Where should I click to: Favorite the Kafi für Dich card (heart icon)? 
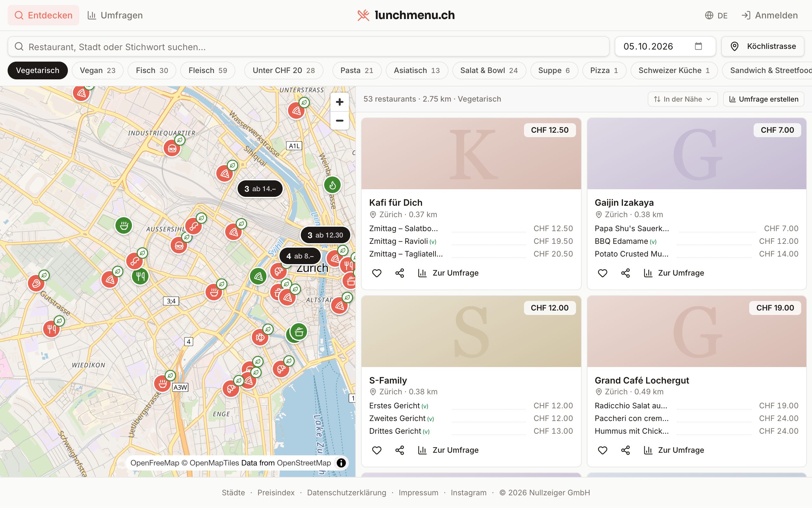point(377,273)
